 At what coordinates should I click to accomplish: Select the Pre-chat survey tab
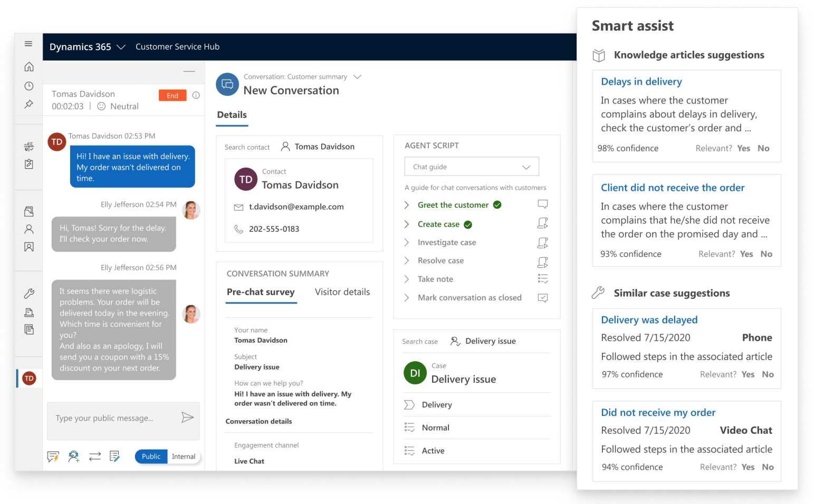261,292
